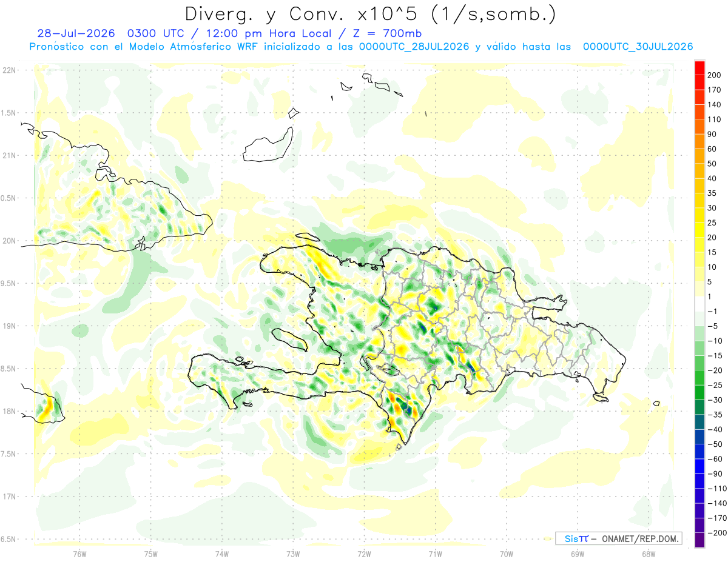Click the 0.5N latitude label

[x=8, y=198]
